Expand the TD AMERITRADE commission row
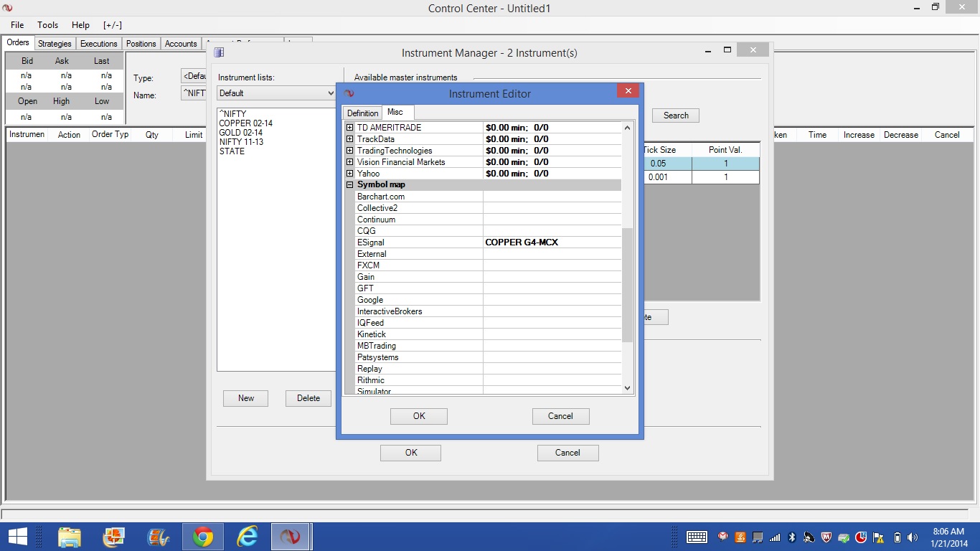The image size is (980, 551). [x=349, y=128]
